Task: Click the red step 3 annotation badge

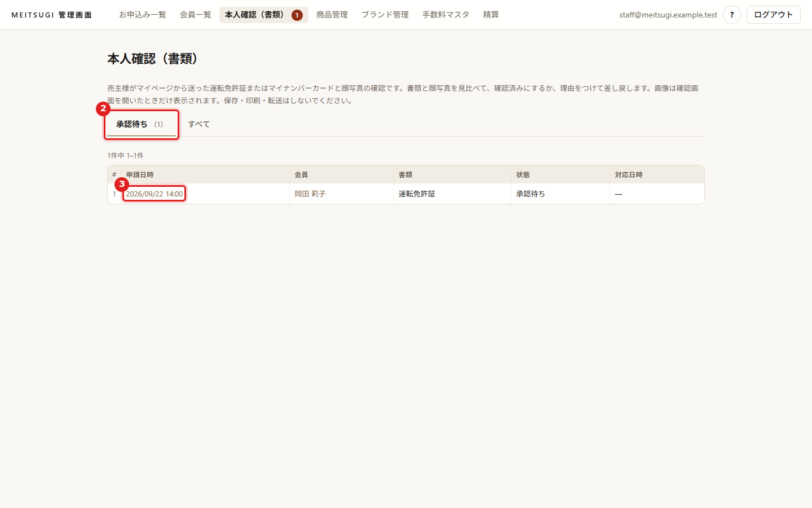Action: click(x=122, y=184)
